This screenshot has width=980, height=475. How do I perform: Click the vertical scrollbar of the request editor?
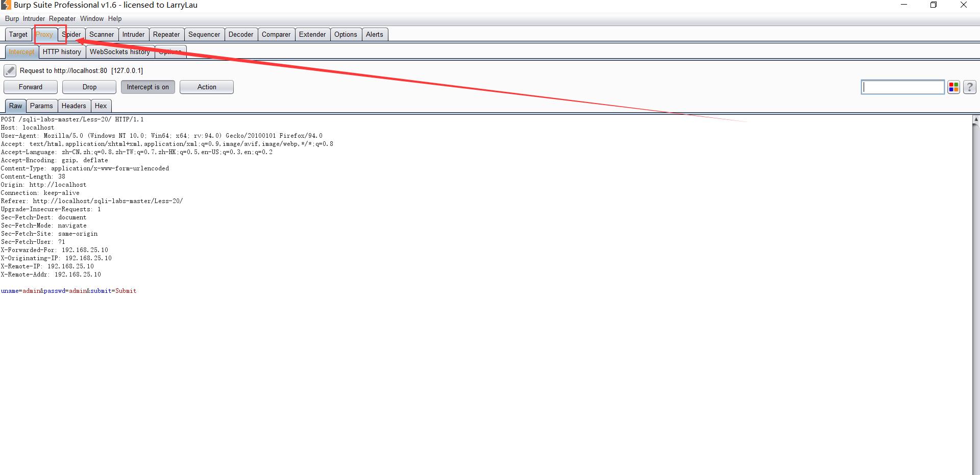click(976, 296)
